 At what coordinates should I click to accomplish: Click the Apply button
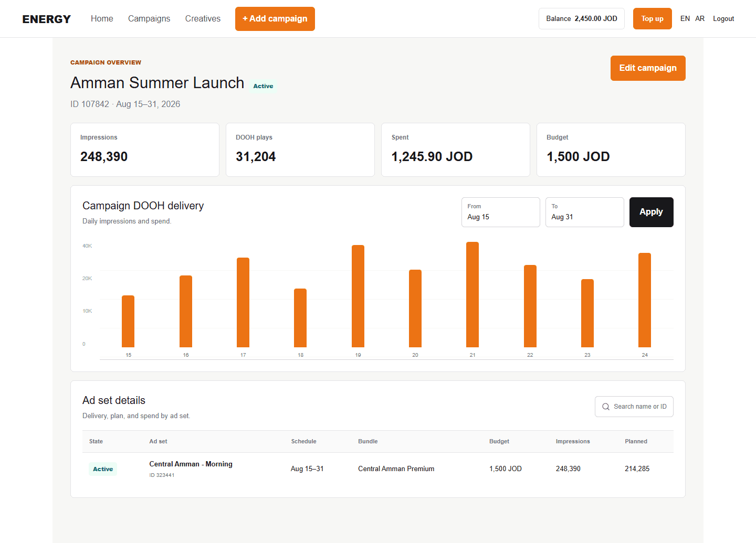[x=652, y=212]
